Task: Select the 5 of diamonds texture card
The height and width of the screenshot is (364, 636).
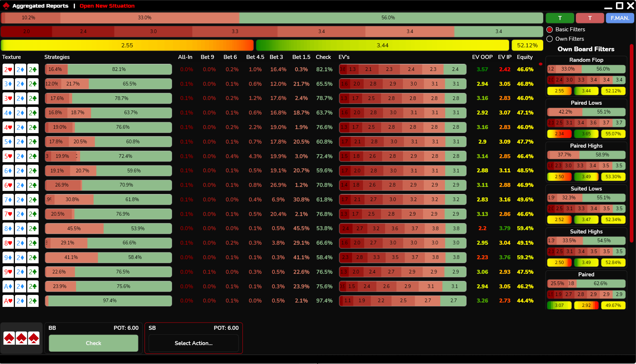Action: [x=8, y=142]
